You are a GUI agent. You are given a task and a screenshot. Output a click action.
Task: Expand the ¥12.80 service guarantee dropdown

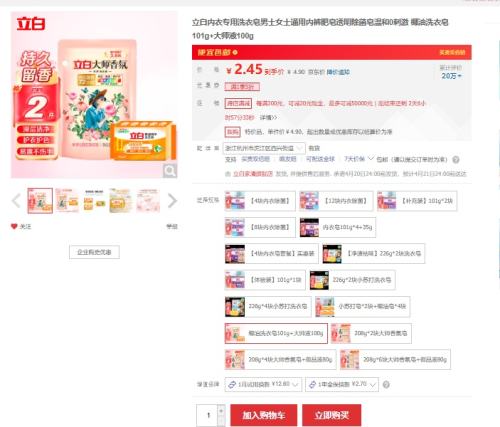pos(263,384)
